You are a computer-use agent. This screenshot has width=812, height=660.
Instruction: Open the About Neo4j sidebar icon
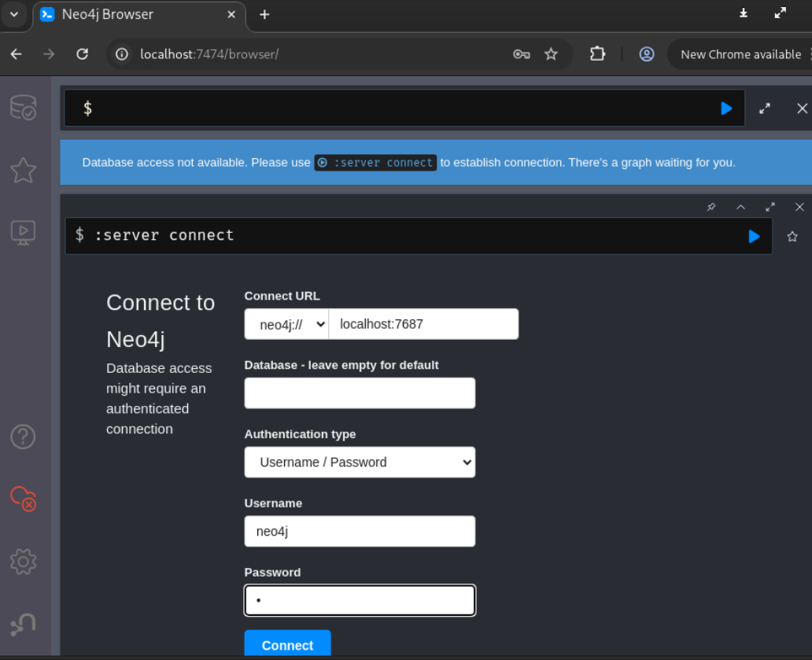[x=24, y=625]
